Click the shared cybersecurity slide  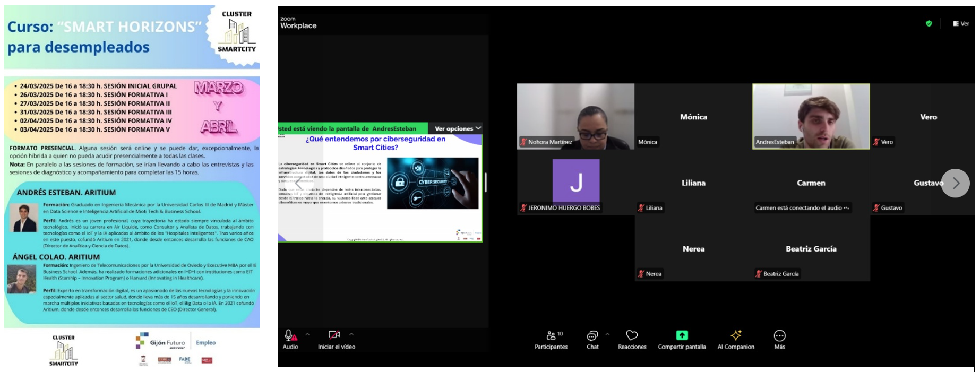[x=380, y=188]
